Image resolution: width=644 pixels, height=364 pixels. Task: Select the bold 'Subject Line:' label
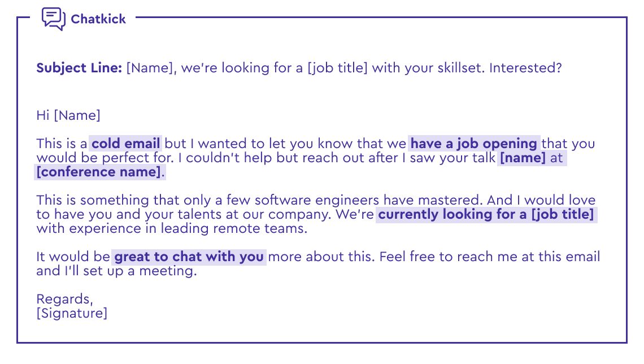pos(79,68)
